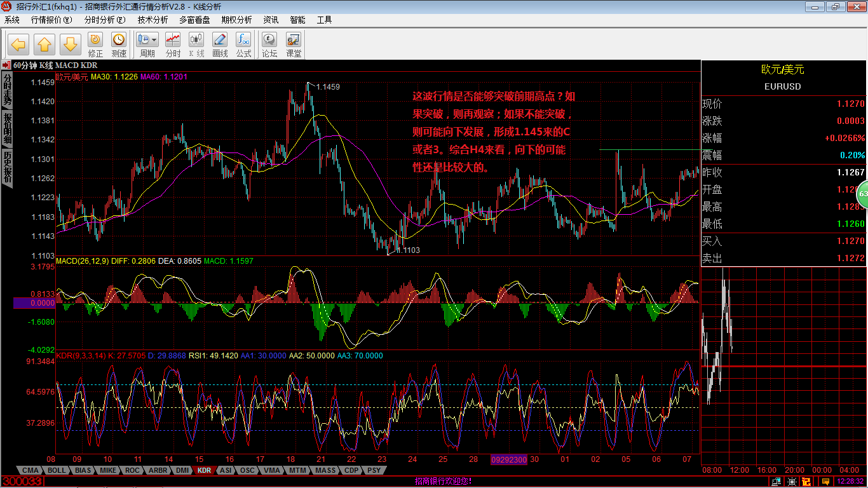
Task: Click the KDR(9,3,3,14) indicator label
Action: 81,355
